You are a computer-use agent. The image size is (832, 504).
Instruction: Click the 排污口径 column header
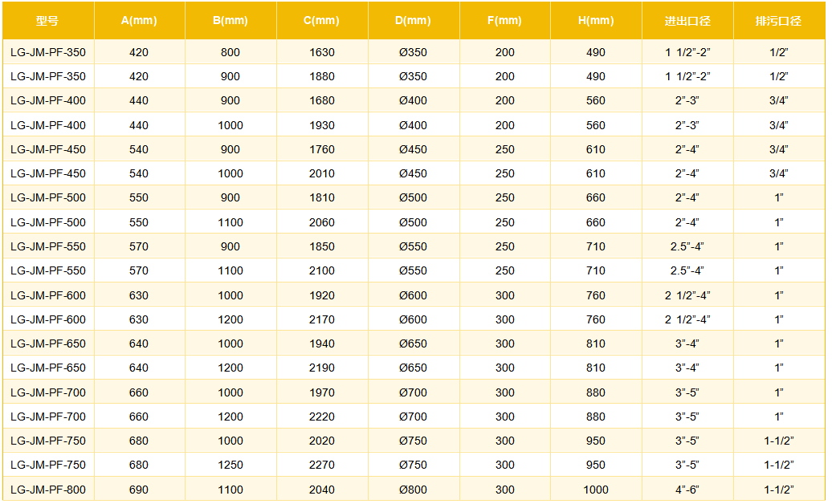(x=778, y=21)
